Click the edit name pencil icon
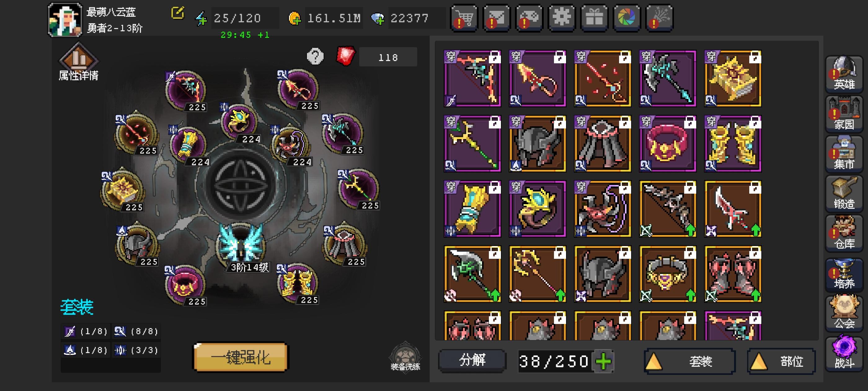868x391 pixels. pos(178,13)
